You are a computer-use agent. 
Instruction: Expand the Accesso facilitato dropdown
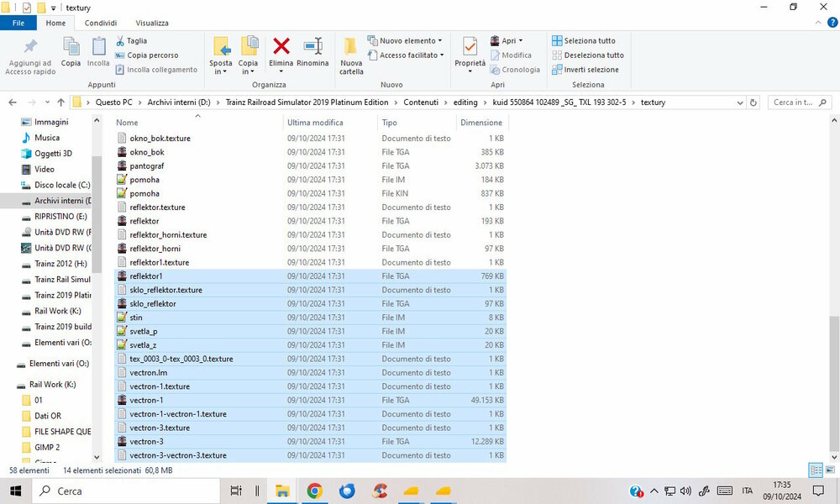pyautogui.click(x=442, y=55)
